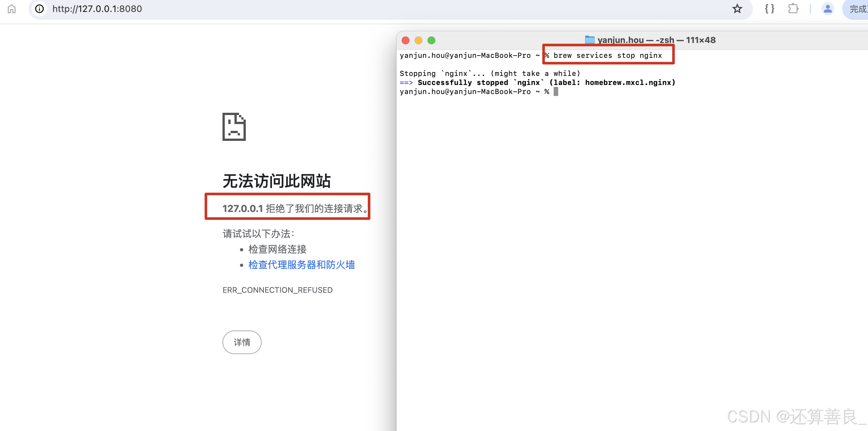The width and height of the screenshot is (868, 431).
Task: Click the Terminal title folder icon
Action: (x=590, y=40)
